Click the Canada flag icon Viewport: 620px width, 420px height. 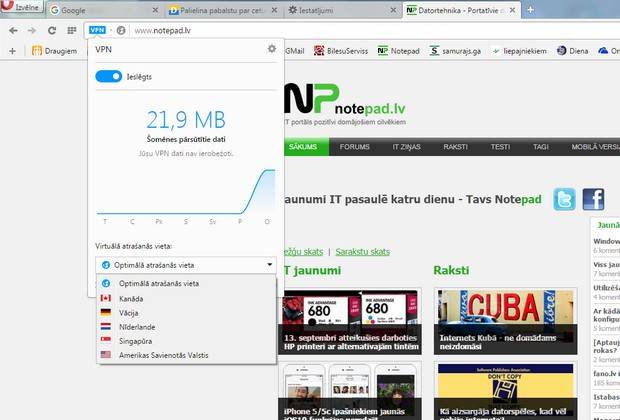(x=106, y=298)
